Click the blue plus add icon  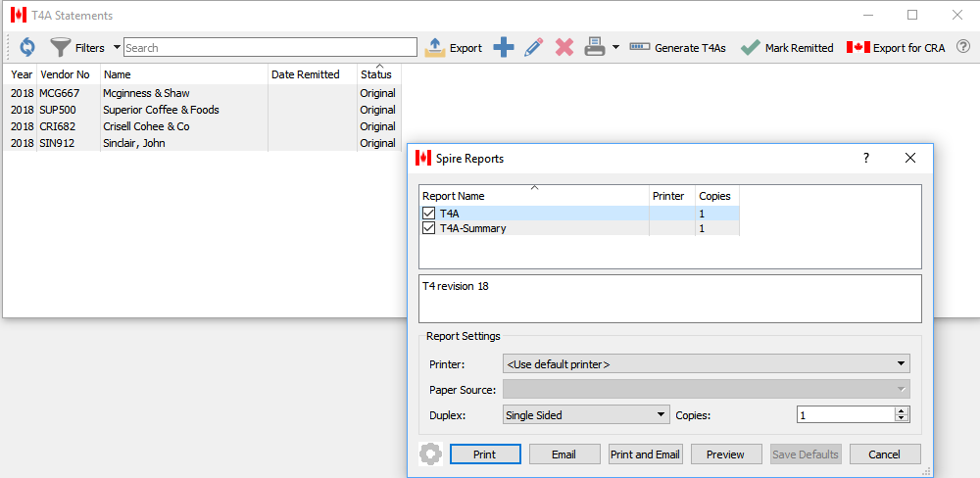click(503, 47)
